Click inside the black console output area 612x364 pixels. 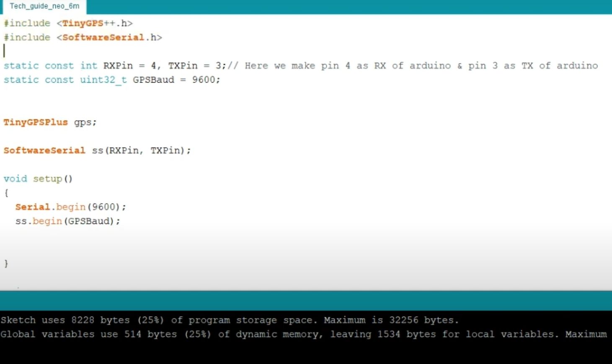(x=293, y=352)
